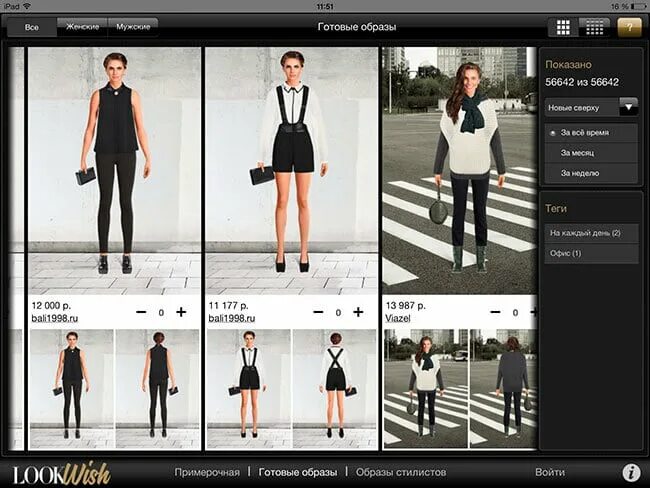The width and height of the screenshot is (650, 488).
Task: Open the large black sleeveless top look
Action: click(x=114, y=171)
